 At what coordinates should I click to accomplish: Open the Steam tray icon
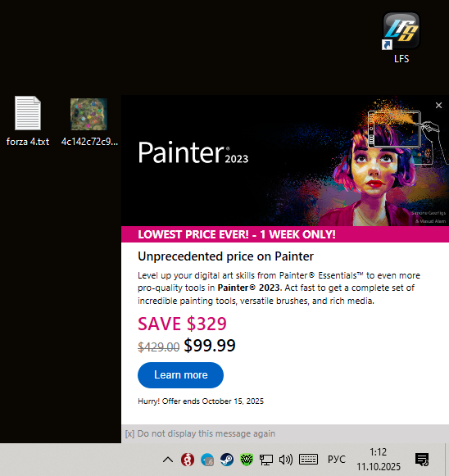[227, 460]
